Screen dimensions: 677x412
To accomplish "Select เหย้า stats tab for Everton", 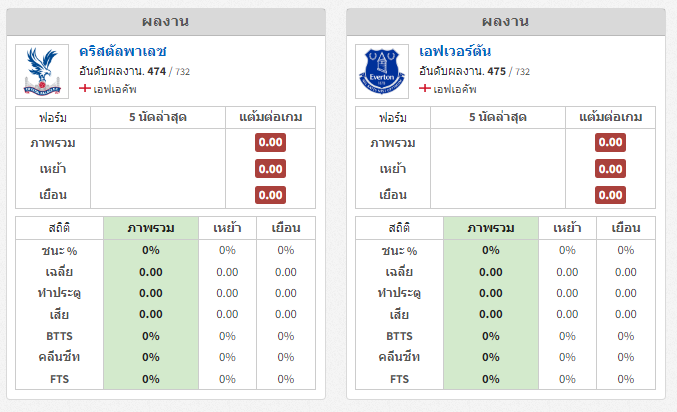I will pos(567,228).
